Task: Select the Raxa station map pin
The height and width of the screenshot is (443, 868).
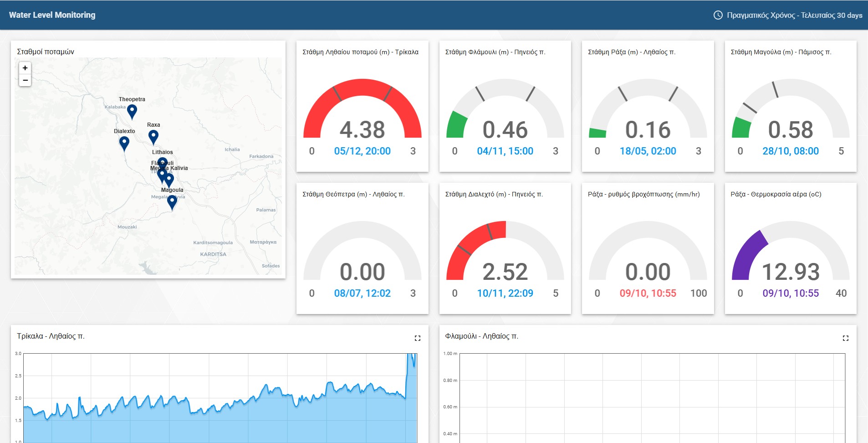Action: click(153, 136)
